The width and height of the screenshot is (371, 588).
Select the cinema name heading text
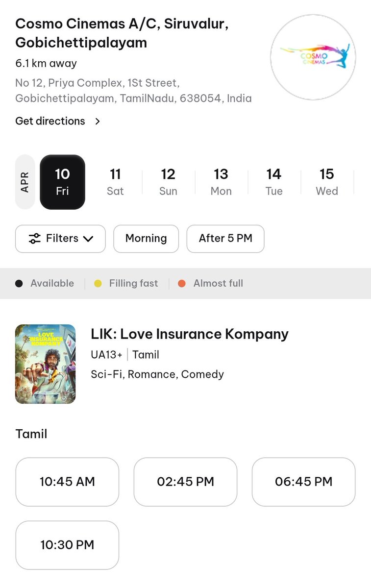click(122, 33)
